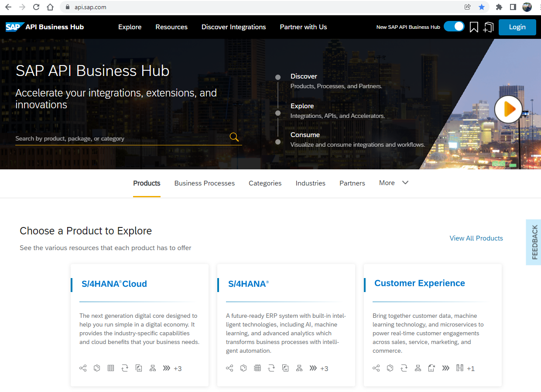Open the S/4HANA Cloud product title
This screenshot has height=392, width=541.
click(x=114, y=284)
